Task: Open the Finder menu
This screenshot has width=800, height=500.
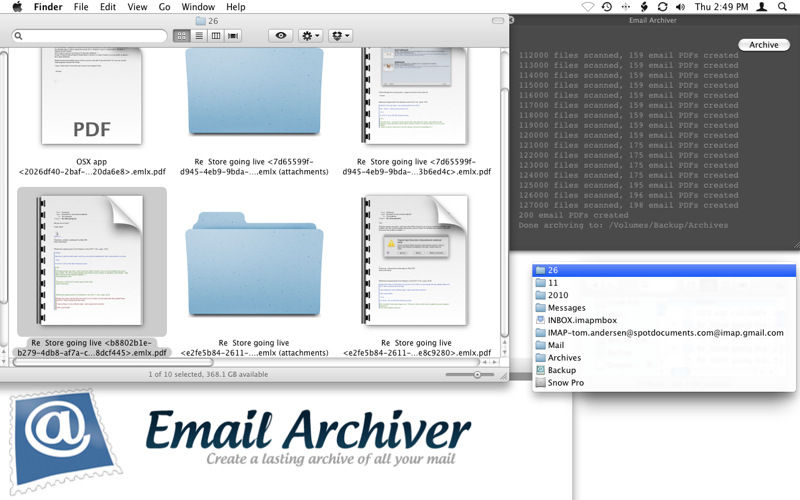Action: pyautogui.click(x=48, y=7)
